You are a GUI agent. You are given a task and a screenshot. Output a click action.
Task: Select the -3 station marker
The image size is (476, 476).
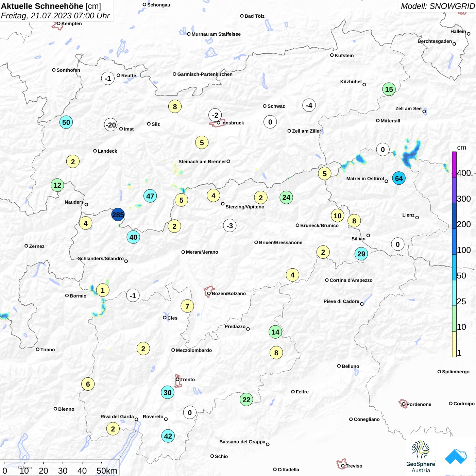230,225
